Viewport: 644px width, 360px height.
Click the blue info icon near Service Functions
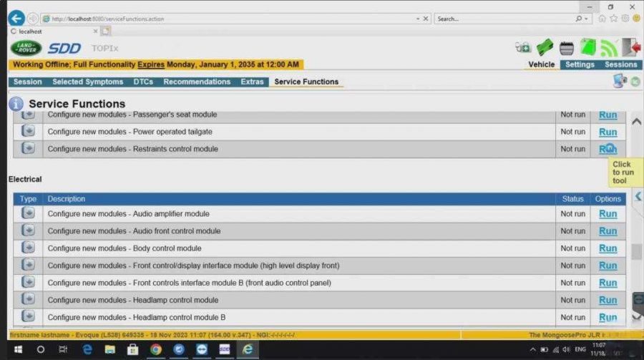(x=16, y=104)
